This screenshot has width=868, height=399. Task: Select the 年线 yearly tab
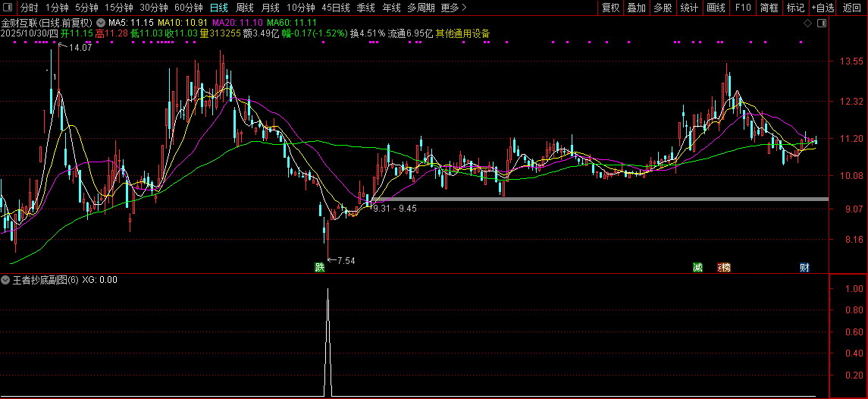(x=391, y=8)
